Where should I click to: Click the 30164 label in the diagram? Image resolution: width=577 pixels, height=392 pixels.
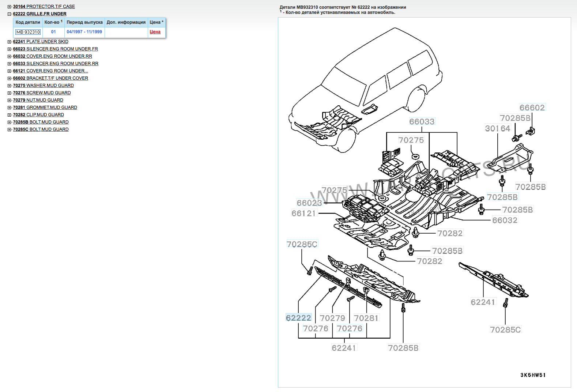(x=497, y=128)
